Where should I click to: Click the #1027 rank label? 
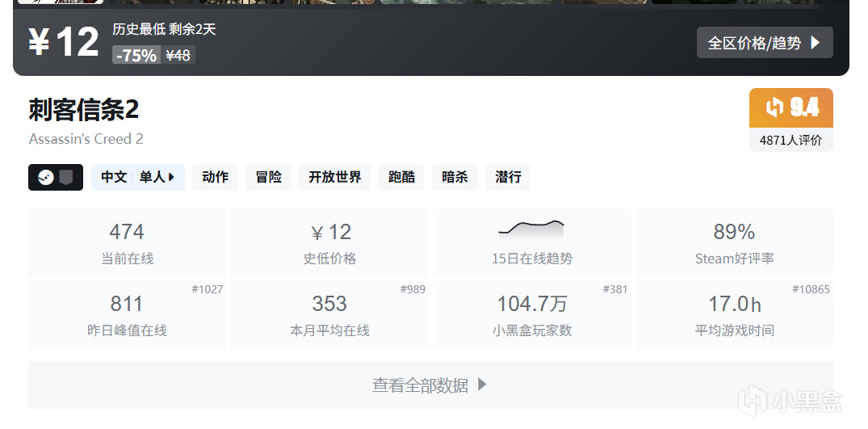(x=208, y=289)
